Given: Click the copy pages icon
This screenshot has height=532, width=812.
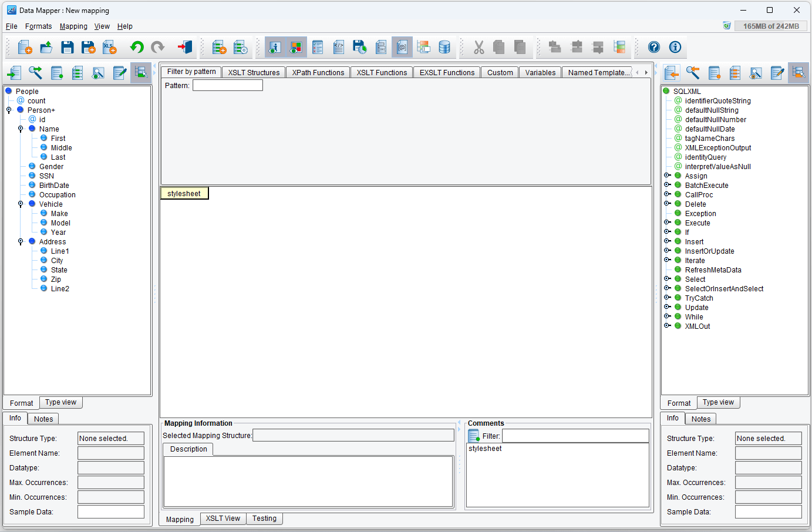Looking at the screenshot, I should [x=499, y=47].
